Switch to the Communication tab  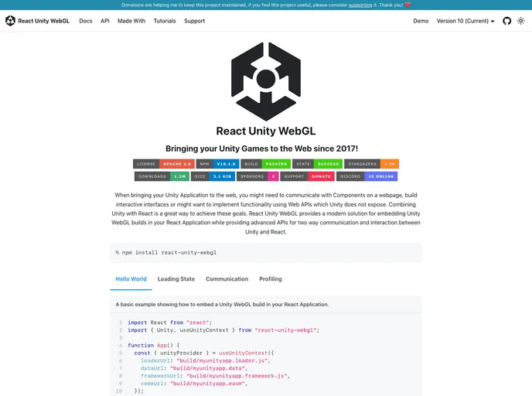[227, 279]
